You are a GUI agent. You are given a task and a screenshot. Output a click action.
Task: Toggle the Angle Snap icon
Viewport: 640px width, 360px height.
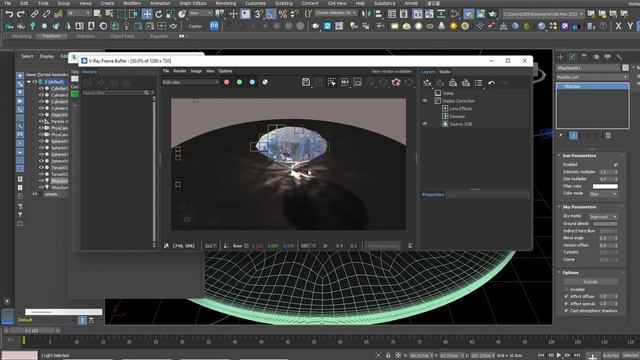(x=271, y=14)
